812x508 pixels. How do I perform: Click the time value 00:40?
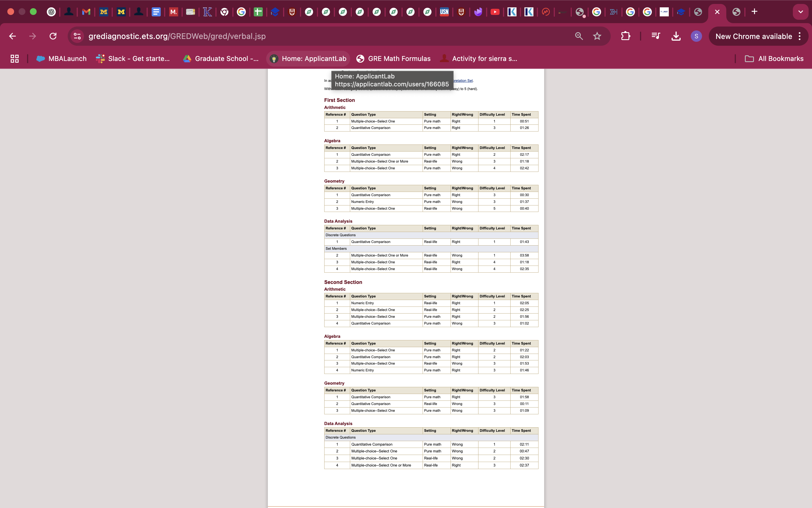tap(524, 209)
